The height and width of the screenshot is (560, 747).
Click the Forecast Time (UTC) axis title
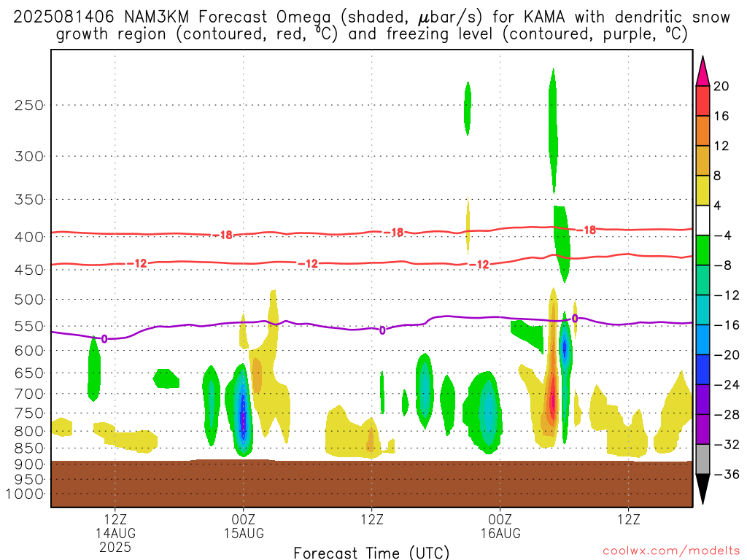click(x=371, y=553)
